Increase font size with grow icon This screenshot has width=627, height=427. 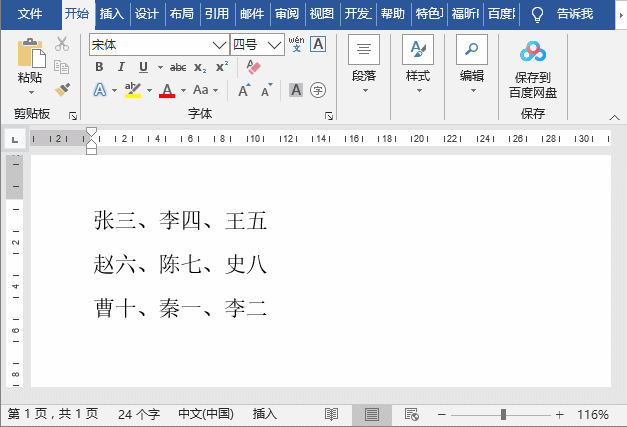coord(244,90)
